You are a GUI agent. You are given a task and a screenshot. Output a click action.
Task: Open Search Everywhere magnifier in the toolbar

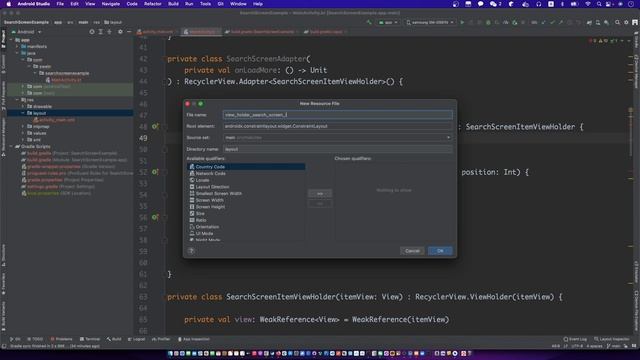tap(618, 22)
